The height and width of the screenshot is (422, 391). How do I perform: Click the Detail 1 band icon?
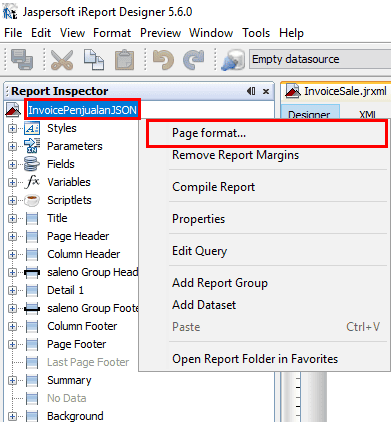(32, 290)
